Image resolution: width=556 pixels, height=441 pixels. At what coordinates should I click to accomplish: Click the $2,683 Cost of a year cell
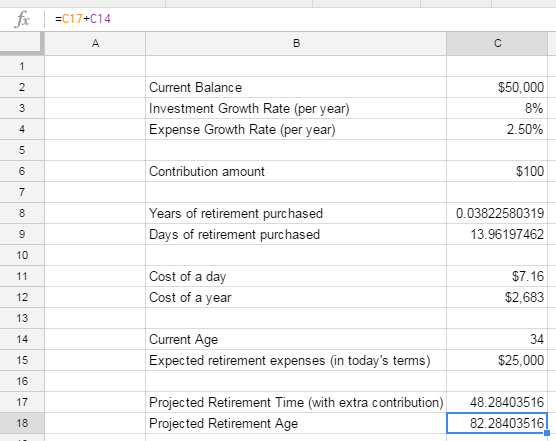(x=497, y=297)
